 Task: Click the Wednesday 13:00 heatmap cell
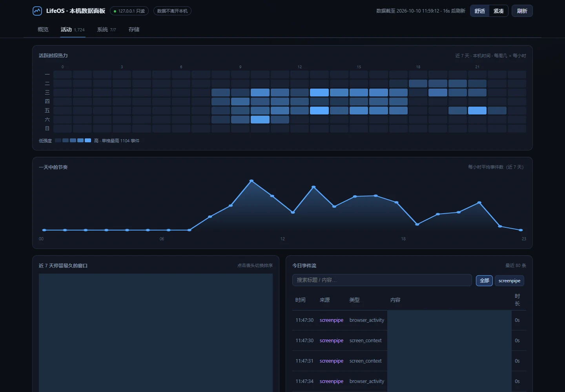point(319,93)
